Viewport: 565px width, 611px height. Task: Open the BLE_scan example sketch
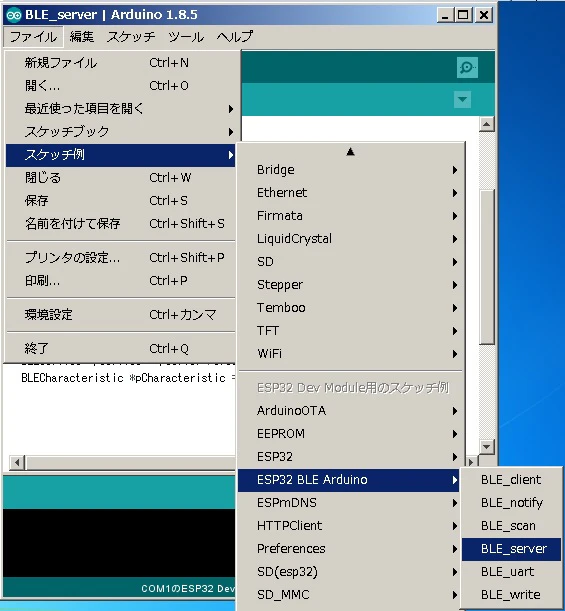point(511,526)
